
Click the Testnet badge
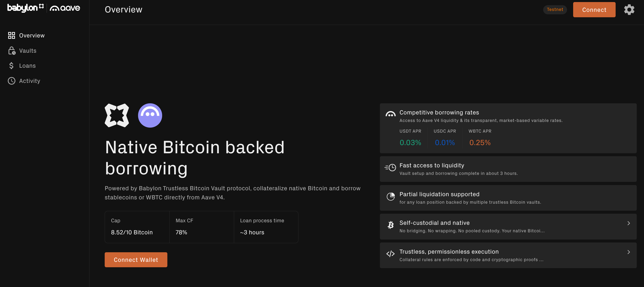coord(555,10)
